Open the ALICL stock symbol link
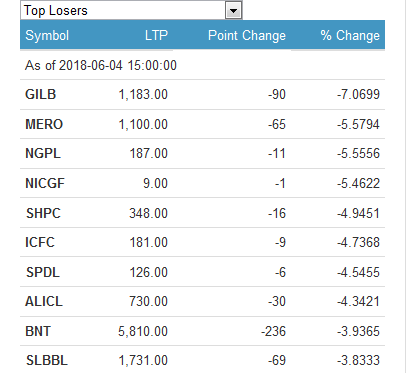 44,302
